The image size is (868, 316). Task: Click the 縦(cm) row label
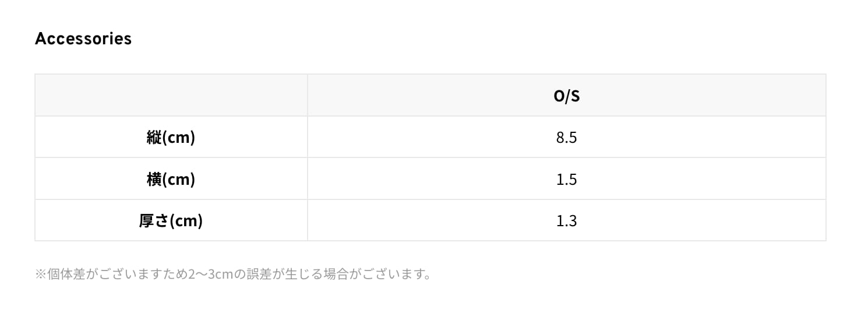click(171, 138)
